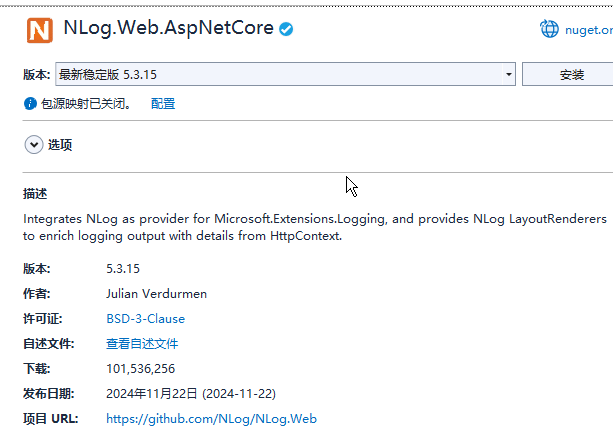Open the 配置 link for source mapping
This screenshot has height=428, width=613.
pos(163,104)
